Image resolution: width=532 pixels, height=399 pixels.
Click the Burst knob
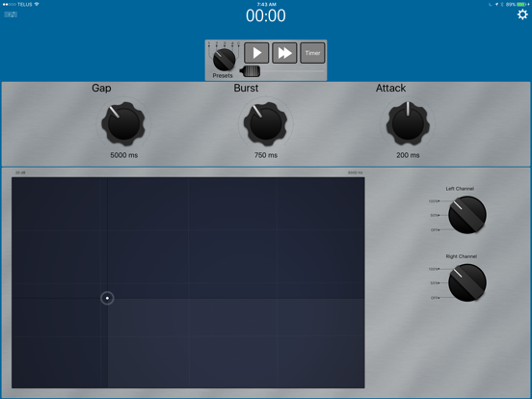tap(266, 124)
